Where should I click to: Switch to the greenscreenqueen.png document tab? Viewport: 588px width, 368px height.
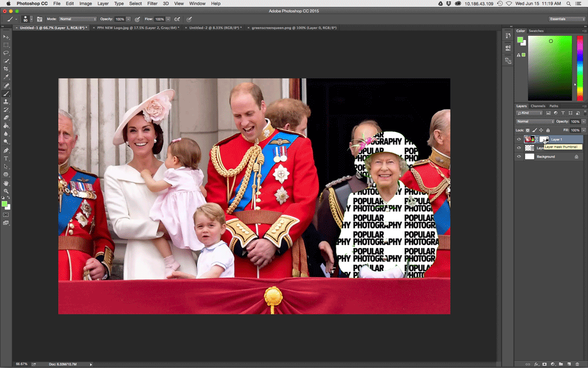pyautogui.click(x=294, y=28)
